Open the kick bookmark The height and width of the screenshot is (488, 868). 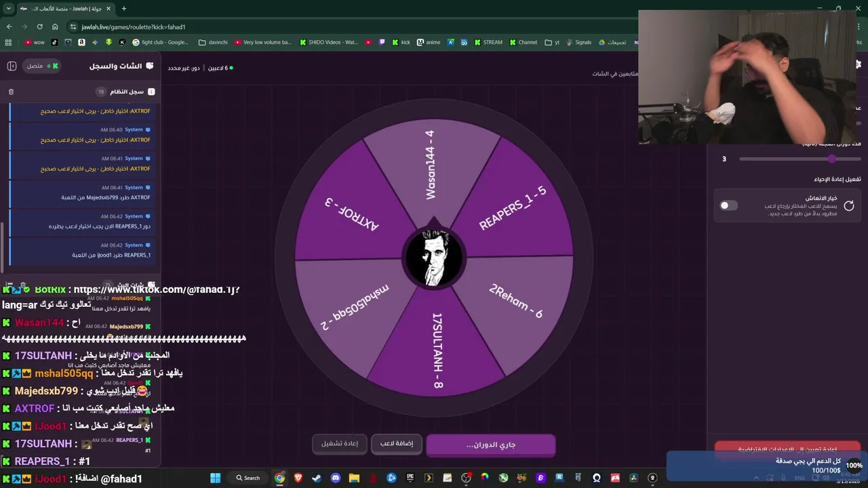(401, 42)
